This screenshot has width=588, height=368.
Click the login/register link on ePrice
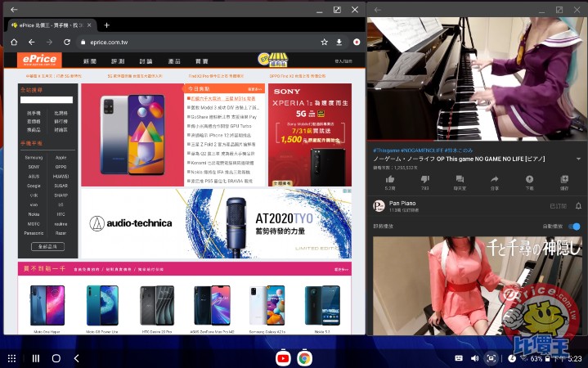[343, 61]
